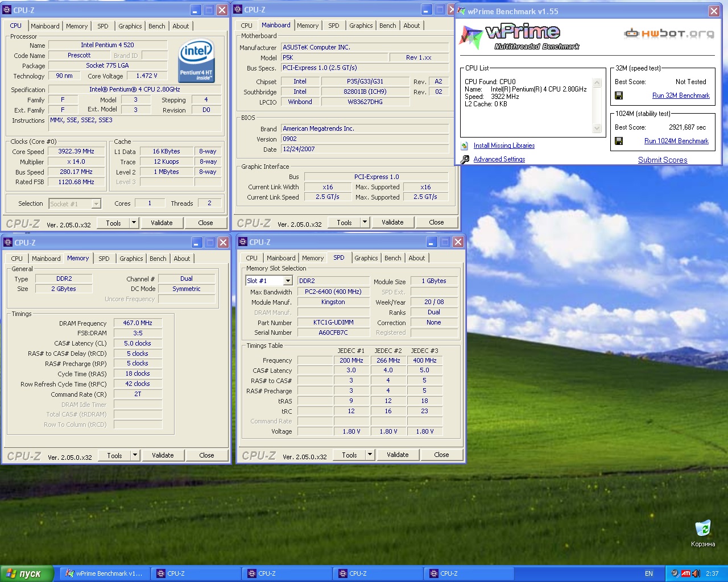This screenshot has width=728, height=582.
Task: Open About tab in SPD CPU-Z window
Action: (x=417, y=258)
